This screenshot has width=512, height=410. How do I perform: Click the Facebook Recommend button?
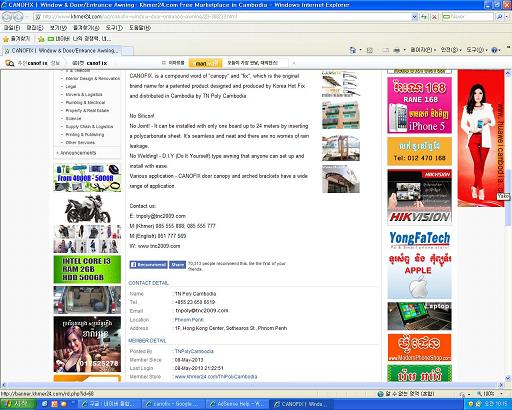[x=149, y=264]
